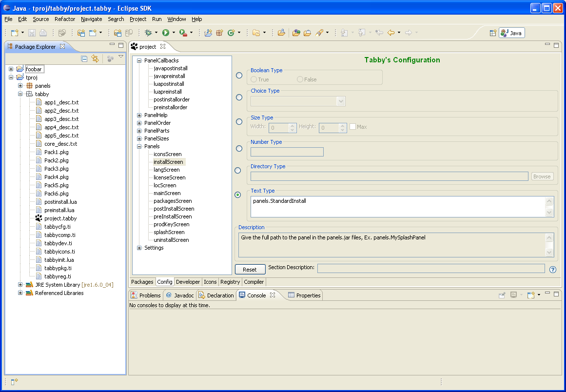This screenshot has width=566, height=392.
Task: Click the Back navigation arrow icon
Action: [391, 33]
